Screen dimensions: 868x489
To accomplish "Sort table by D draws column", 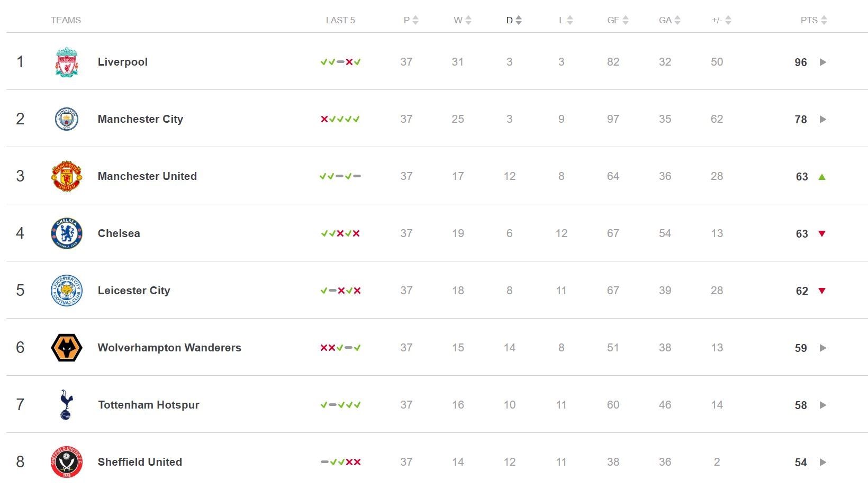I will [x=513, y=20].
